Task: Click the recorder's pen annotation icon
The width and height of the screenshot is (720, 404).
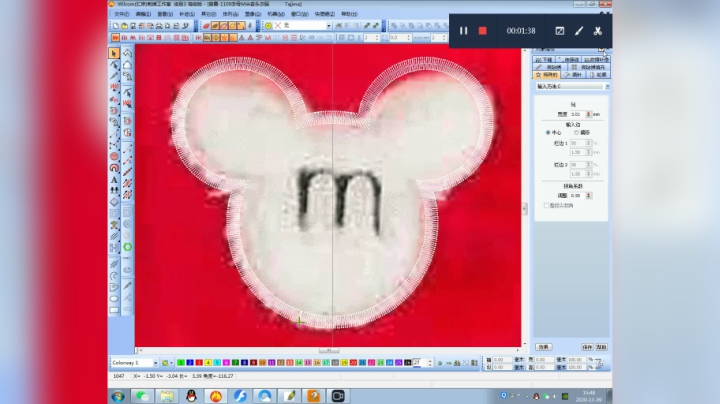Action: tap(579, 31)
